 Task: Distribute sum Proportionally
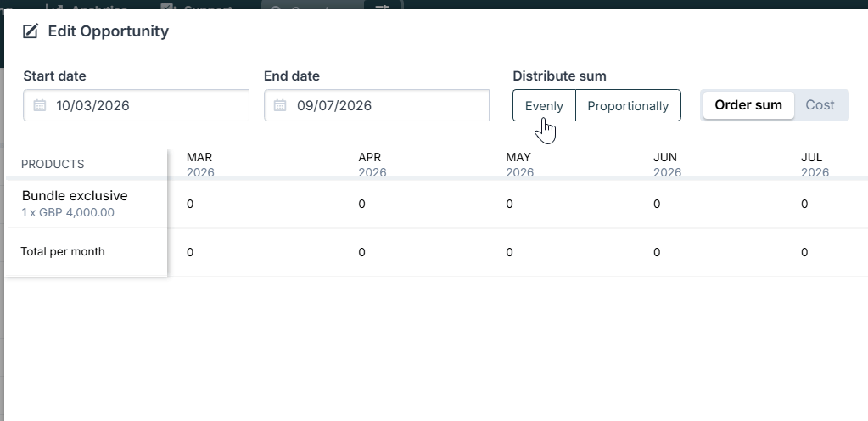(629, 105)
